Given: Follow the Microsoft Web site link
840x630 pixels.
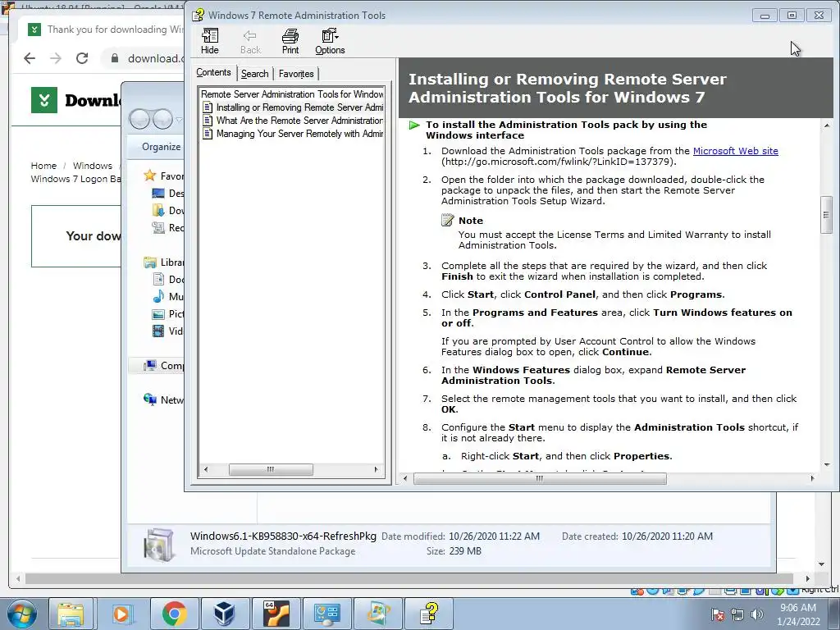Looking at the screenshot, I should [x=736, y=151].
